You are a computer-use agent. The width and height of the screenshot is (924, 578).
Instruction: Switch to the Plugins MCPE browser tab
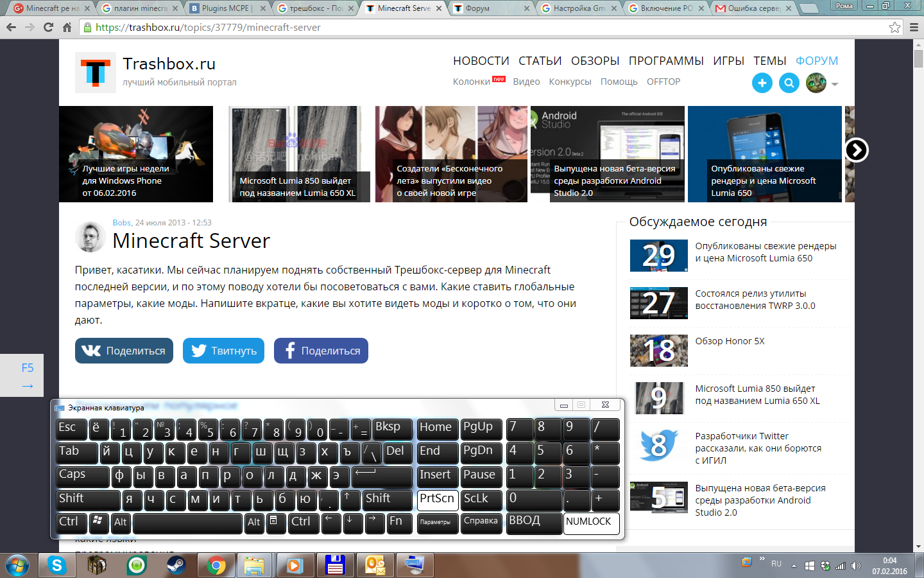228,8
